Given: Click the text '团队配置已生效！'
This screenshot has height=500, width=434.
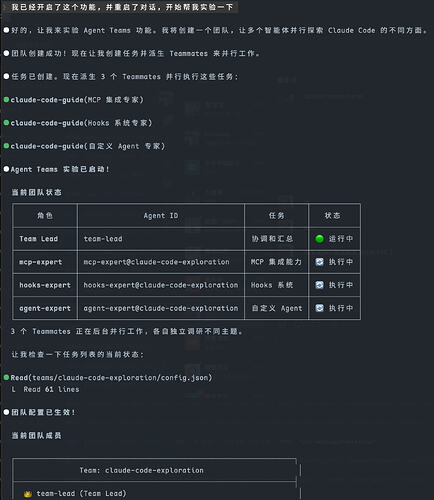Looking at the screenshot, I should [43, 412].
